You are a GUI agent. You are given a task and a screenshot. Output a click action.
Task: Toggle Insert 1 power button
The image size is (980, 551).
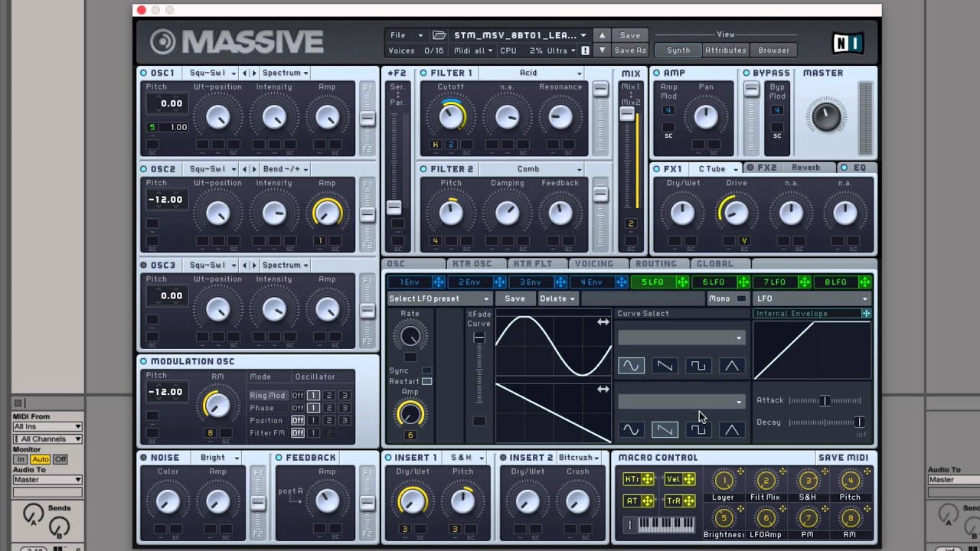pos(388,458)
